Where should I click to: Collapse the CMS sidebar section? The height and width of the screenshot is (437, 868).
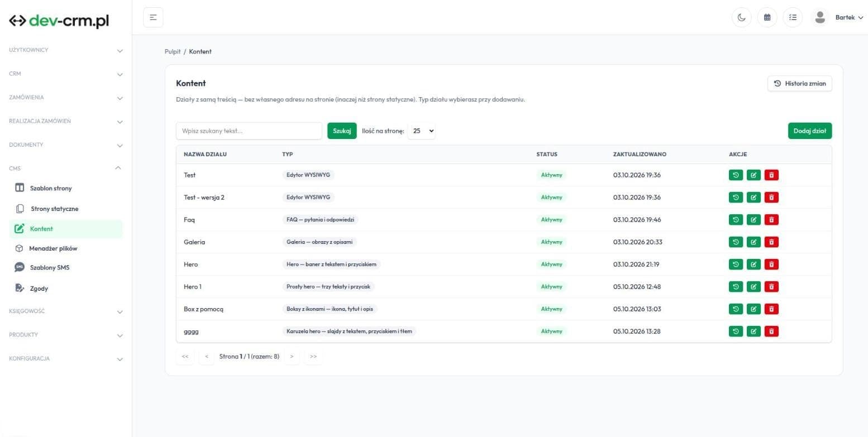pos(66,169)
